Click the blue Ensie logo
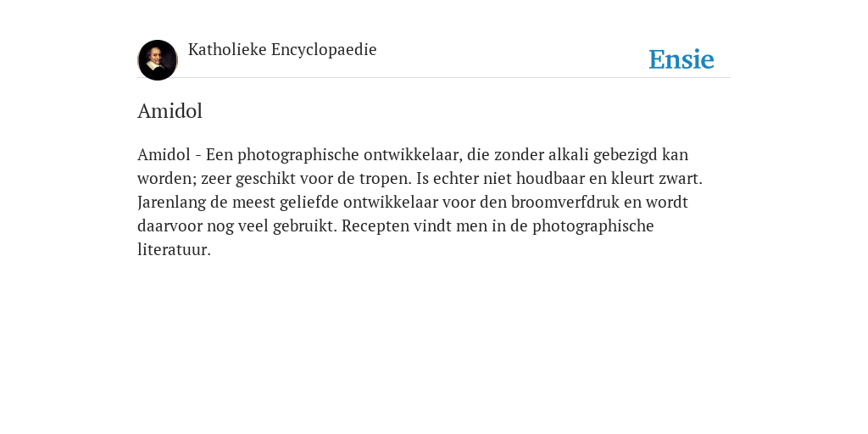This screenshot has height=434, width=868. coord(682,59)
